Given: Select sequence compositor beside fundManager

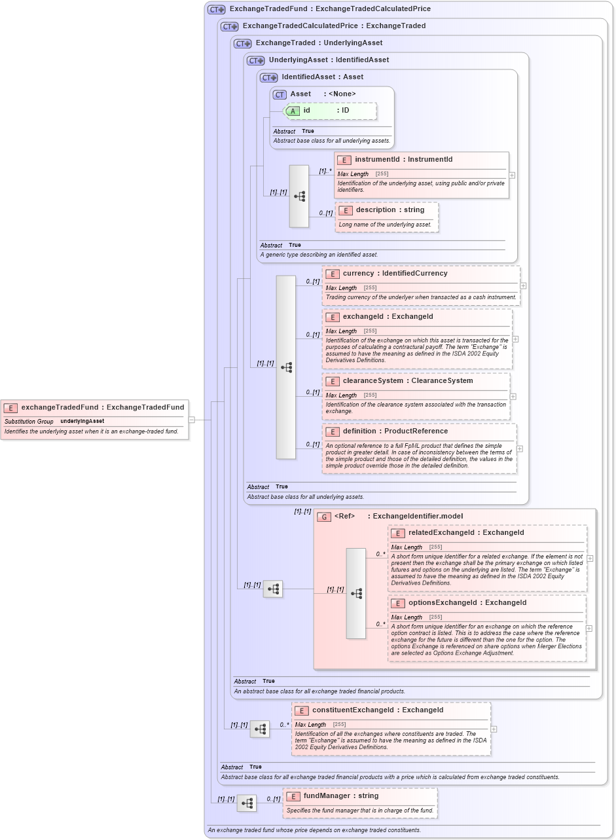Looking at the screenshot, I should pos(247,803).
